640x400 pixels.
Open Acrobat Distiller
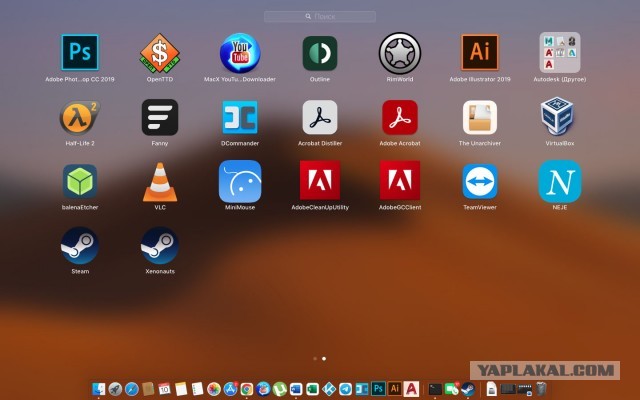pos(320,117)
